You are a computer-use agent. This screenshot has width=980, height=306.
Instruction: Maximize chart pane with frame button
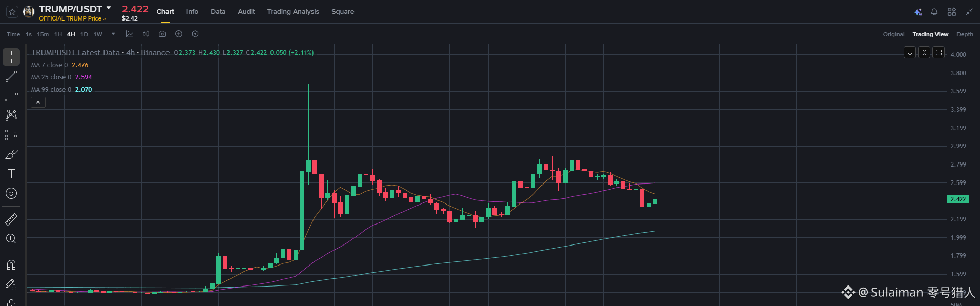939,52
